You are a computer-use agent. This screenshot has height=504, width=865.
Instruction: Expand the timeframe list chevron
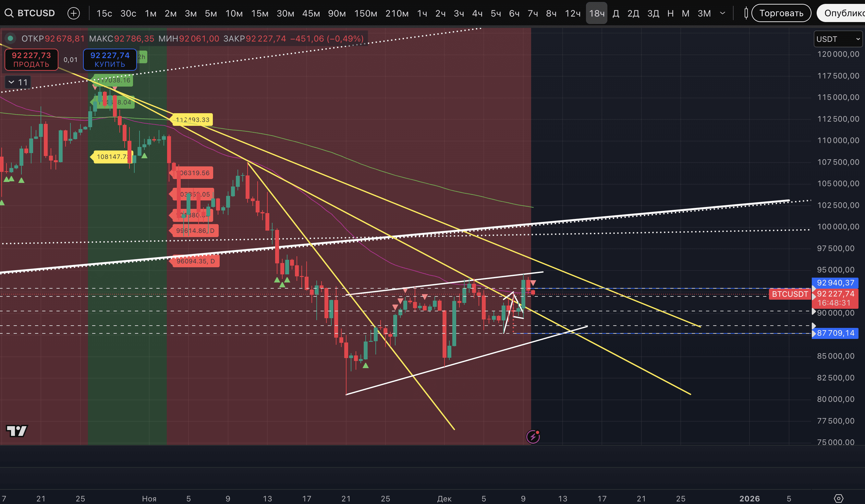(722, 13)
